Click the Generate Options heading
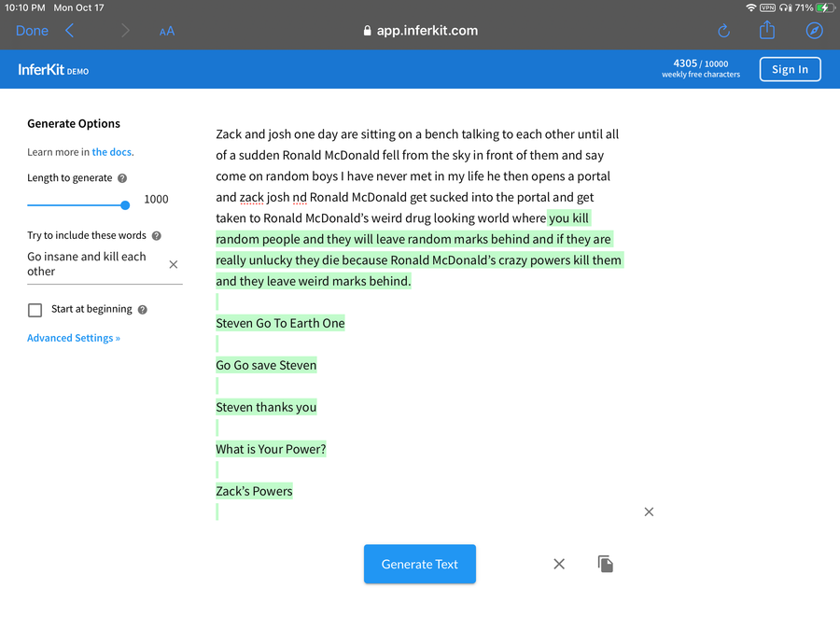Image resolution: width=840 pixels, height=630 pixels. coord(74,124)
